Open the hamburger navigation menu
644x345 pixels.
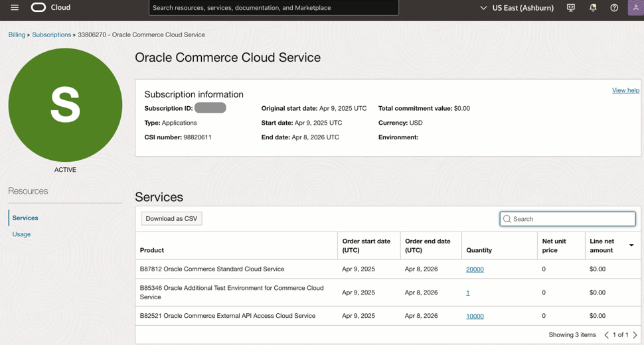15,7
